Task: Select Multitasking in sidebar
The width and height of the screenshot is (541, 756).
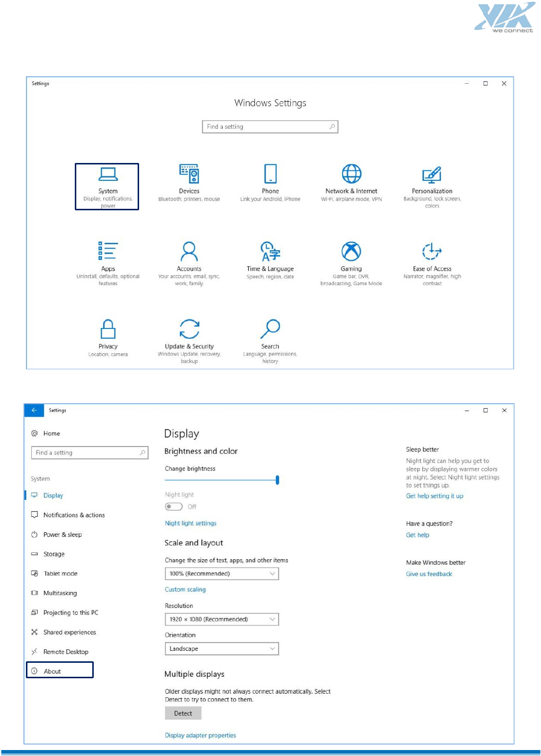Action: click(60, 593)
